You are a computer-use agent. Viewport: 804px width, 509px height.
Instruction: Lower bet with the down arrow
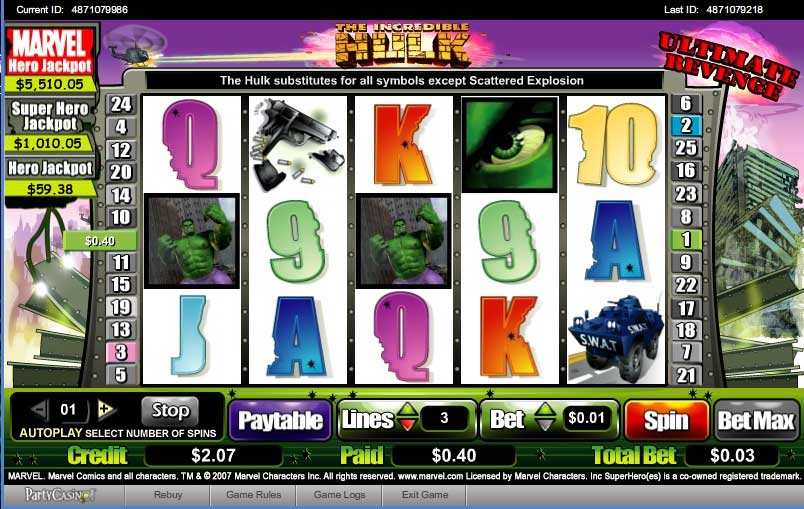click(545, 425)
